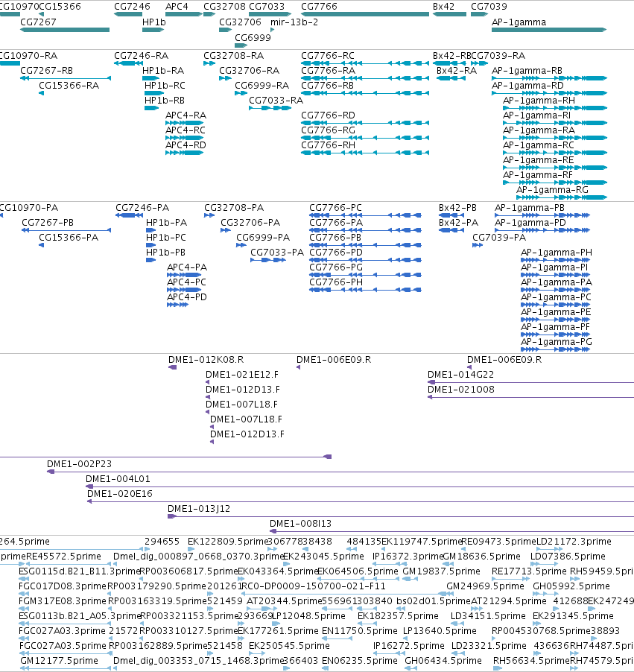Select transcript AP-1gamma-RE

(538, 160)
